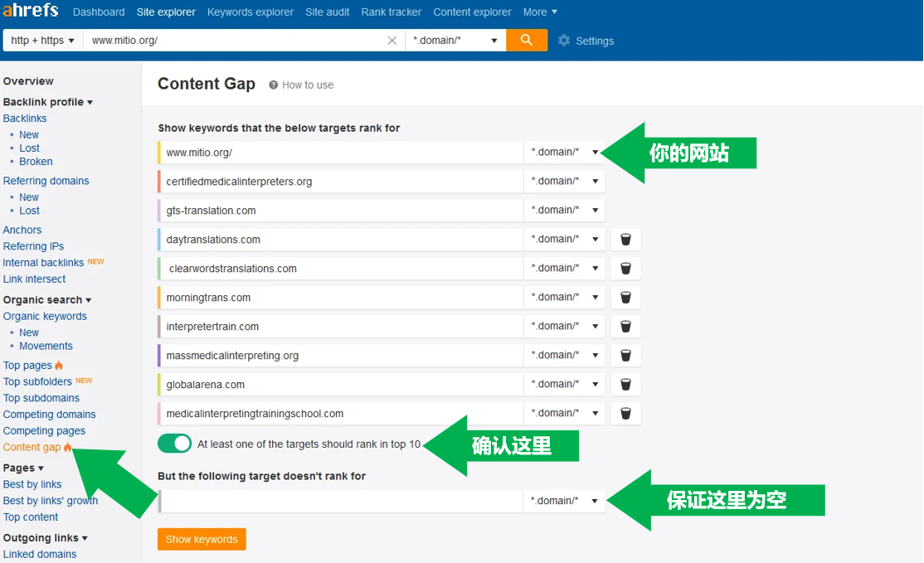Open the Organic keywords link

pos(45,316)
